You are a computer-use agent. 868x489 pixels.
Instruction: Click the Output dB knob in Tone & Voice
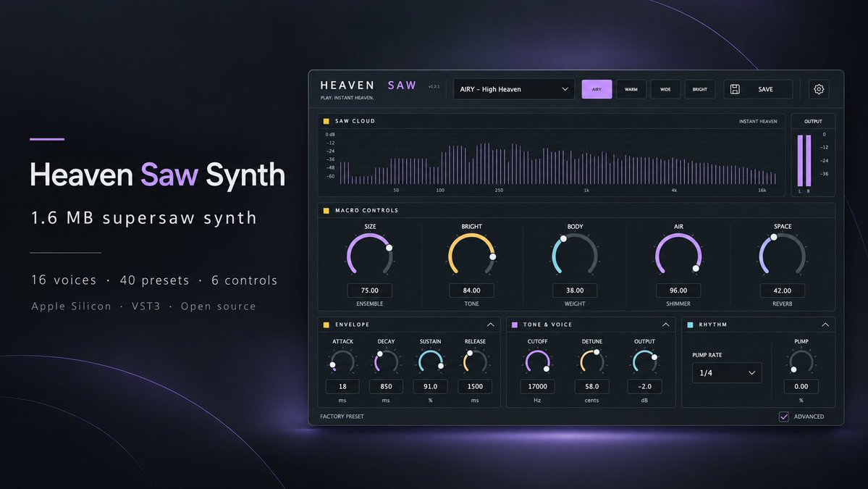pos(644,361)
